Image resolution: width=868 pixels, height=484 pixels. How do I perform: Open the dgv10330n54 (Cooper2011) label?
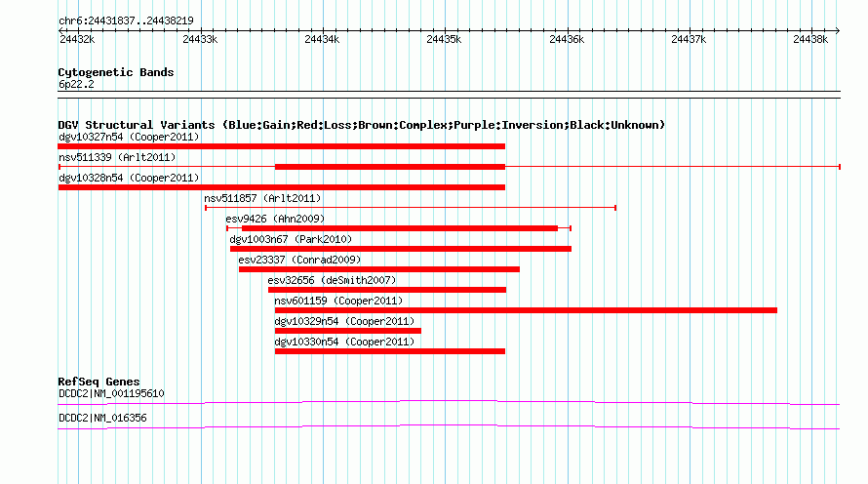344,342
